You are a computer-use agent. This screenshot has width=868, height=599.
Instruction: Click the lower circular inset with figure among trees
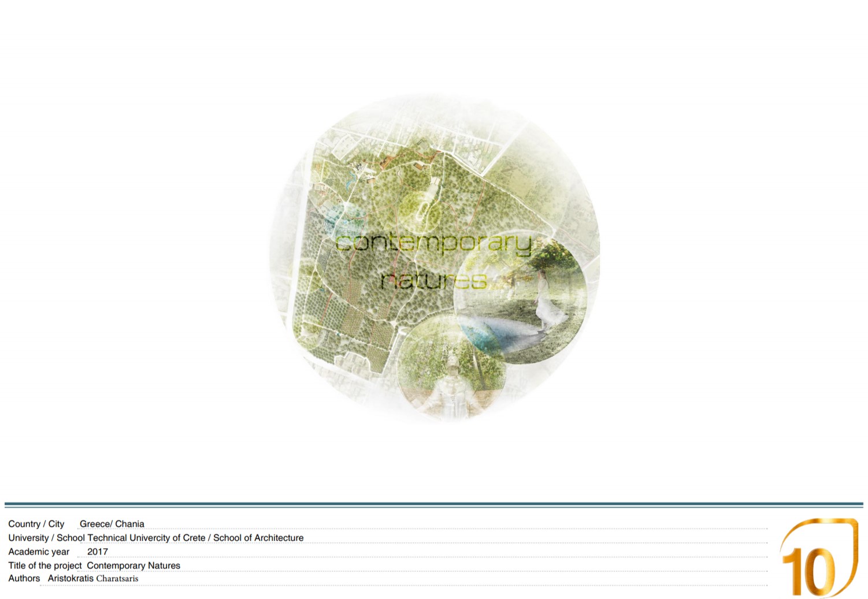pyautogui.click(x=452, y=368)
